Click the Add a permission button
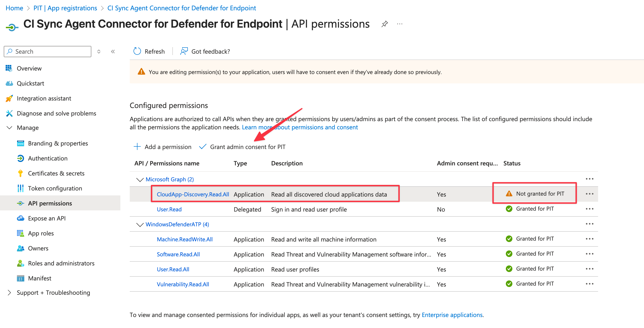The image size is (644, 328). click(x=163, y=147)
